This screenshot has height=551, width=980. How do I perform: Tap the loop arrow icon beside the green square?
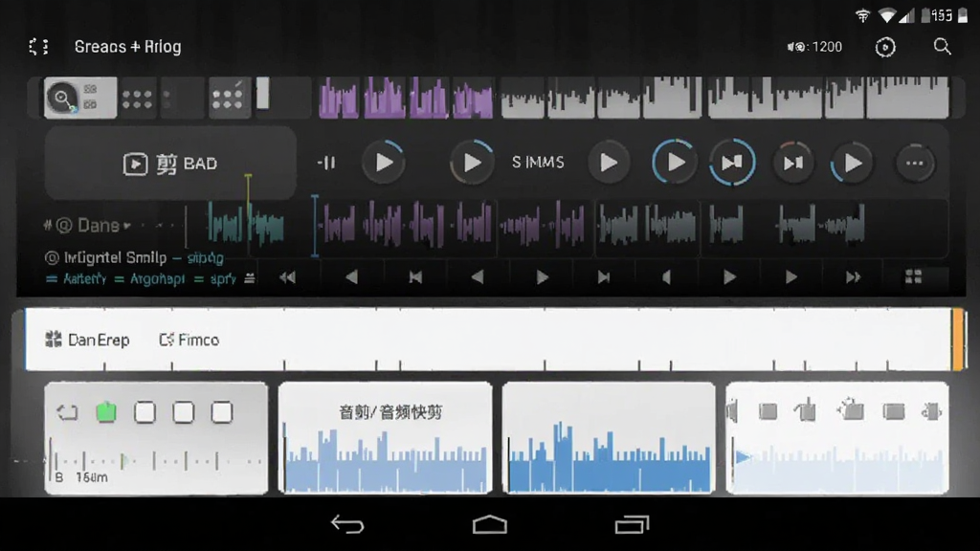[68, 412]
